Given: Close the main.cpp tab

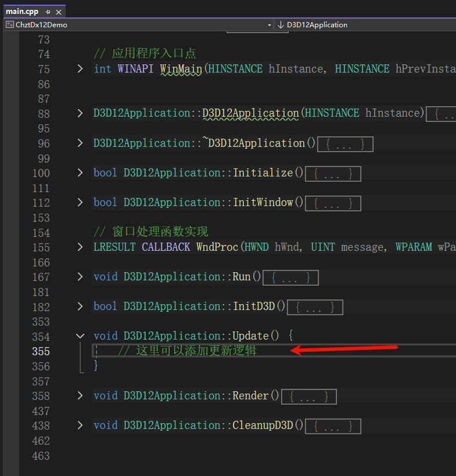Looking at the screenshot, I should (59, 12).
